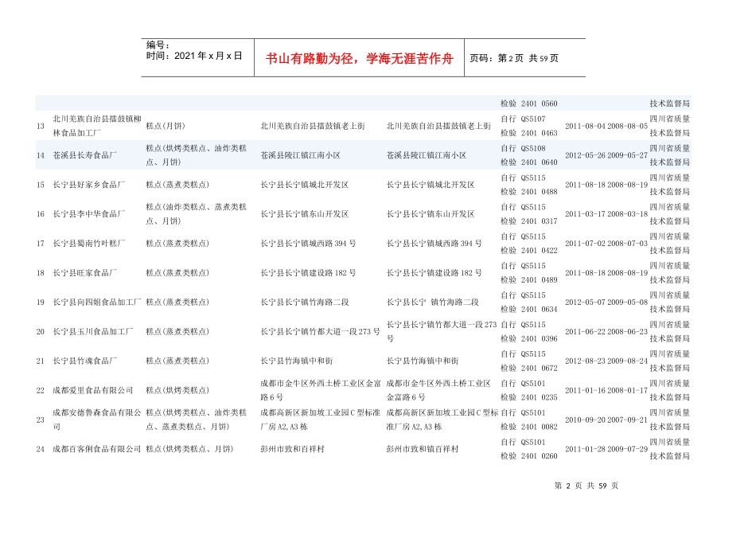Click the footer text 第 2 页 共 59 页
Viewport: 756px width, 535px height.
point(586,486)
